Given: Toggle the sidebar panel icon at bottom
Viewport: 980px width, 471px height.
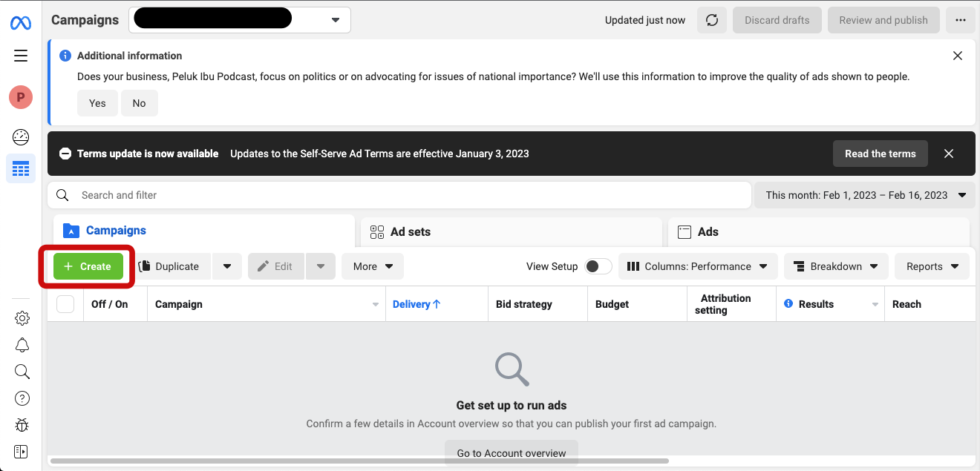Looking at the screenshot, I should point(21,452).
